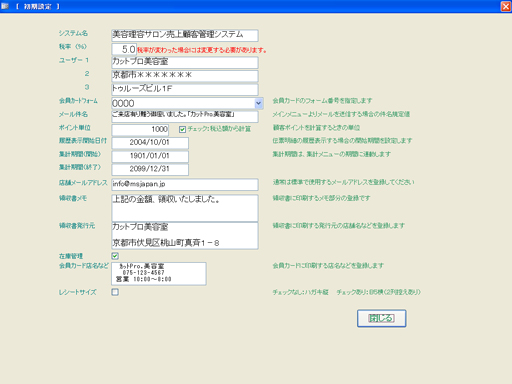The image size is (512, 384).
Task: Edit the 店舗メールアドレス field
Action: [185, 184]
